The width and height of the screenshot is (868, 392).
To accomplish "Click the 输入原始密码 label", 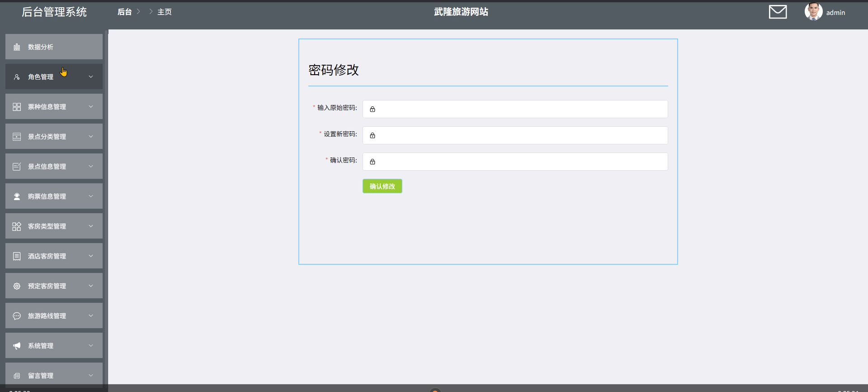I will tap(337, 108).
